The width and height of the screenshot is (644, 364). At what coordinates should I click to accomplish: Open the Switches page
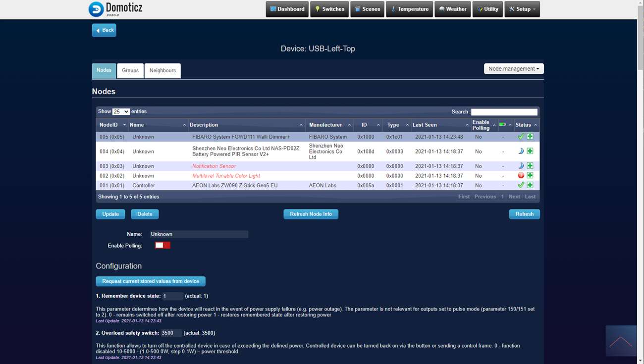click(x=329, y=9)
